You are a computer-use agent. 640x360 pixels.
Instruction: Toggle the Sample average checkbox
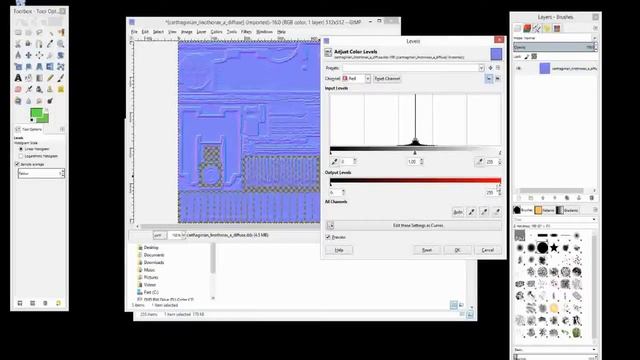click(x=18, y=164)
